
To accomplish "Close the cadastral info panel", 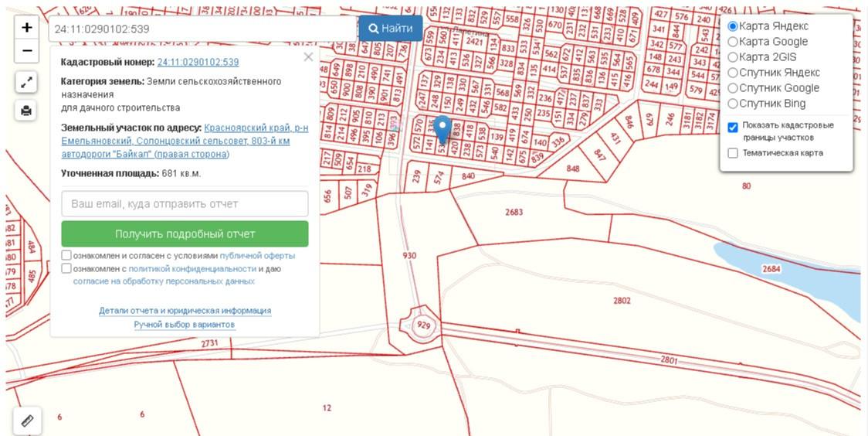I will [308, 57].
